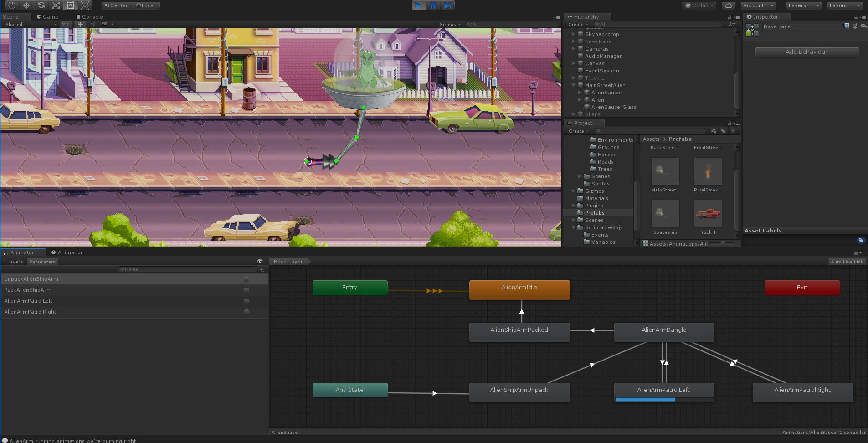The height and width of the screenshot is (443, 868).
Task: Toggle animator layer visibility eye icon
Action: coord(260,262)
